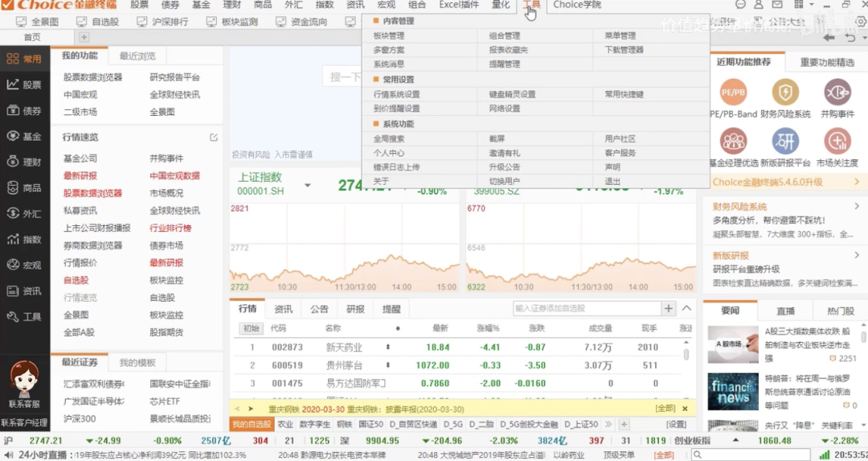Open the 股票 section in the left sidebar

[24, 84]
